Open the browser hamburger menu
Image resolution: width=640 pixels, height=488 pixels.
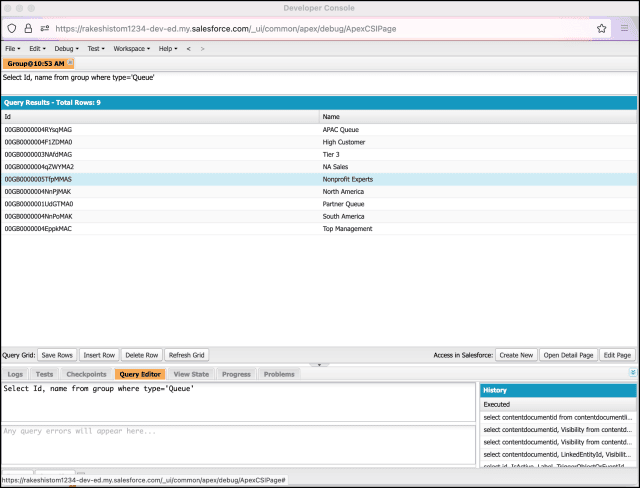pyautogui.click(x=624, y=28)
